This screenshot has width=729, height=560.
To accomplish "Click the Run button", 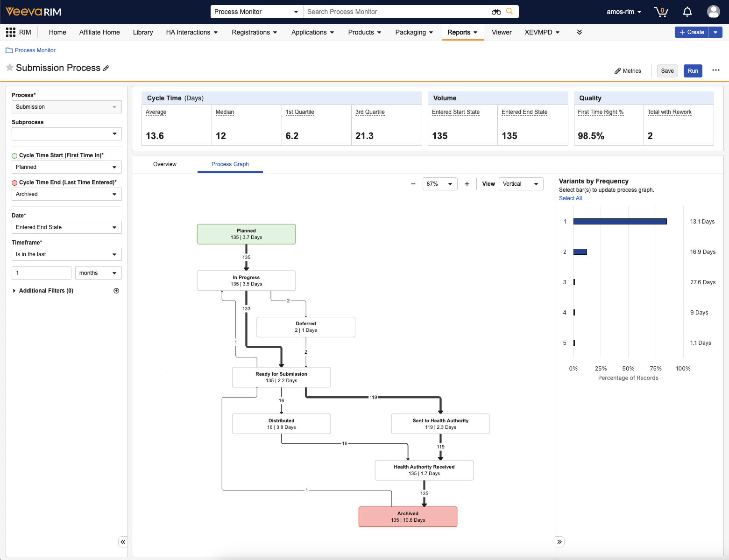I will tap(693, 71).
